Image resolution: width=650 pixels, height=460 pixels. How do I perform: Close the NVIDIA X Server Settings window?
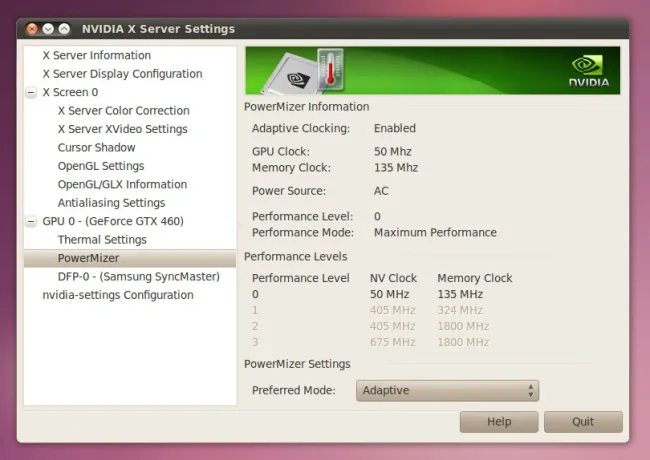coord(32,29)
